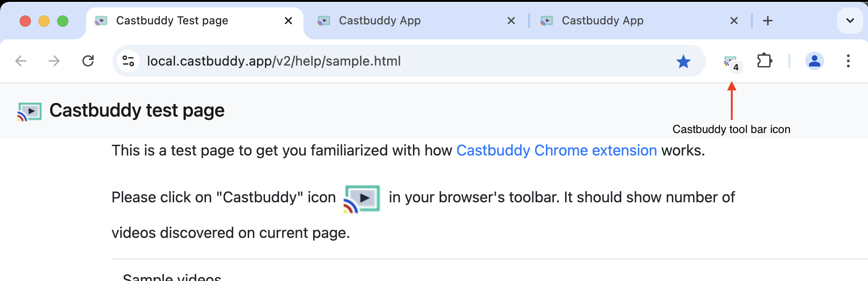The width and height of the screenshot is (868, 281).
Task: Open the Castbuddy Chrome extension link
Action: [x=557, y=150]
